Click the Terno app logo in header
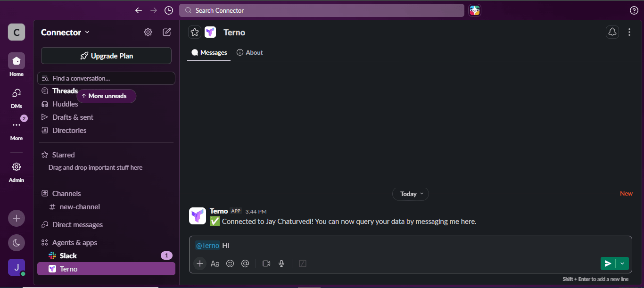 210,32
